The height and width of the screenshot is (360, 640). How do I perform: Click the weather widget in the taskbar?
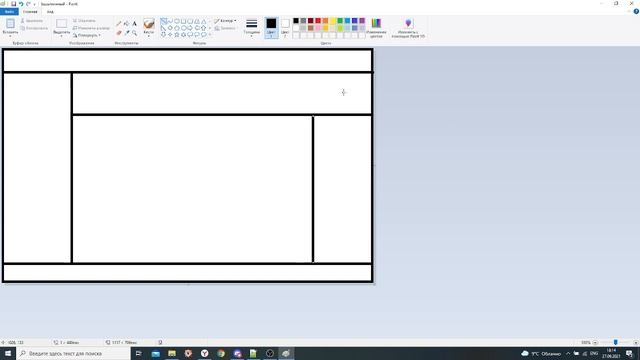[541, 353]
